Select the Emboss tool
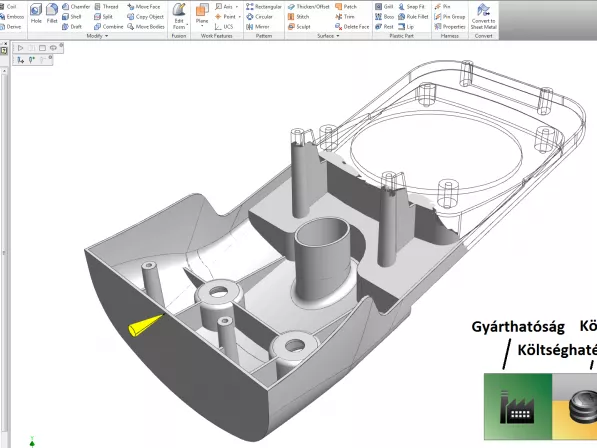The image size is (597, 448). 12,17
